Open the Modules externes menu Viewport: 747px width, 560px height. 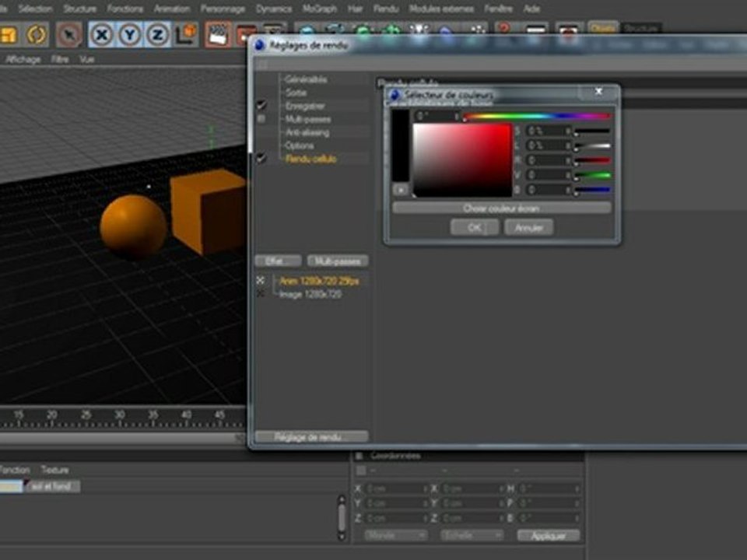click(441, 9)
